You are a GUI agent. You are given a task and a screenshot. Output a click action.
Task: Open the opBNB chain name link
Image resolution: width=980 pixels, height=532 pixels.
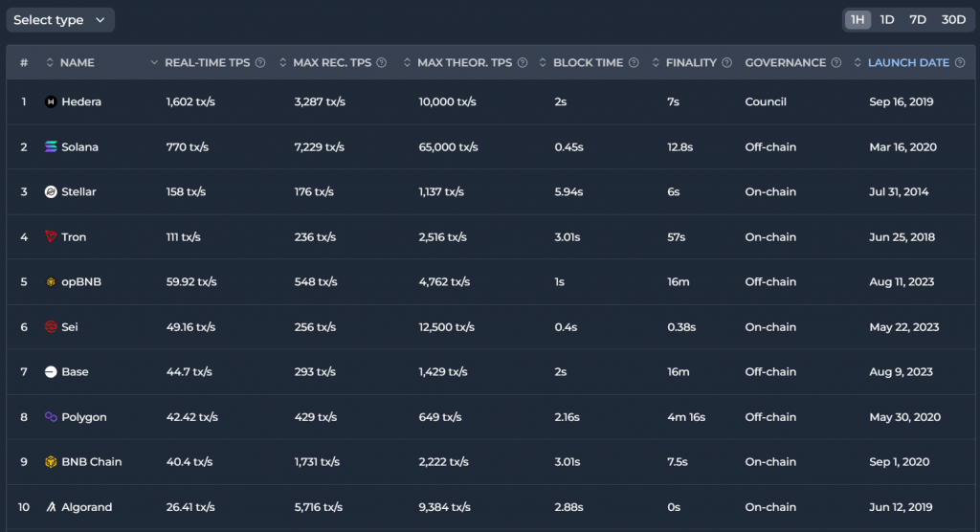(81, 282)
